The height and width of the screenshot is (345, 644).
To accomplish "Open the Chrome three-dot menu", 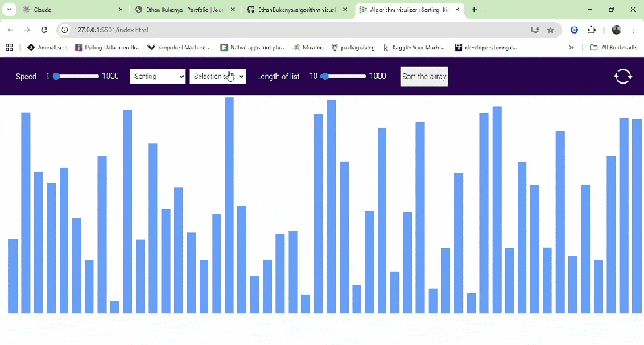I will (x=633, y=30).
